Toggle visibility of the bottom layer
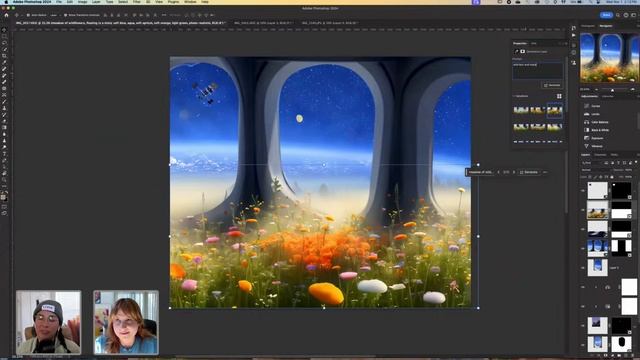 coord(583,344)
